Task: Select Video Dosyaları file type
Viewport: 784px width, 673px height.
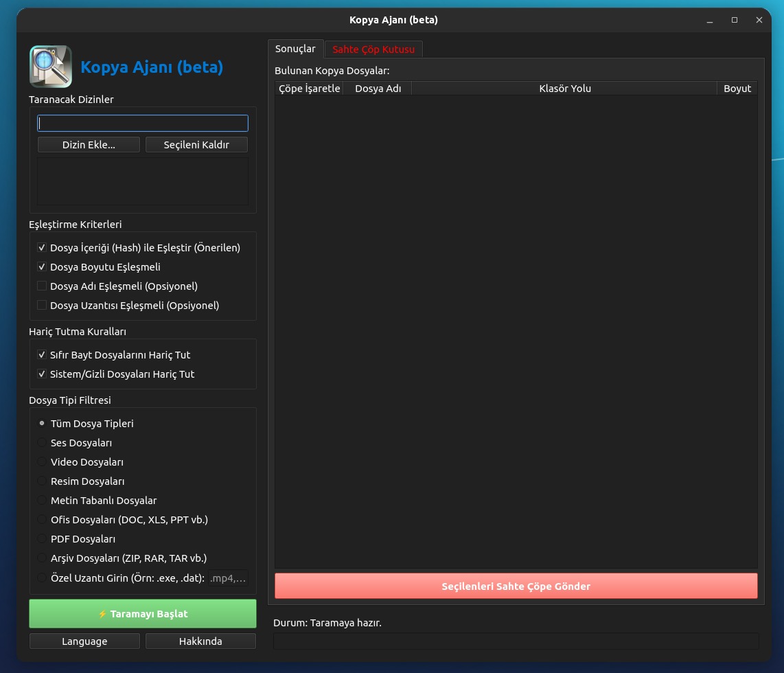Action: (42, 462)
